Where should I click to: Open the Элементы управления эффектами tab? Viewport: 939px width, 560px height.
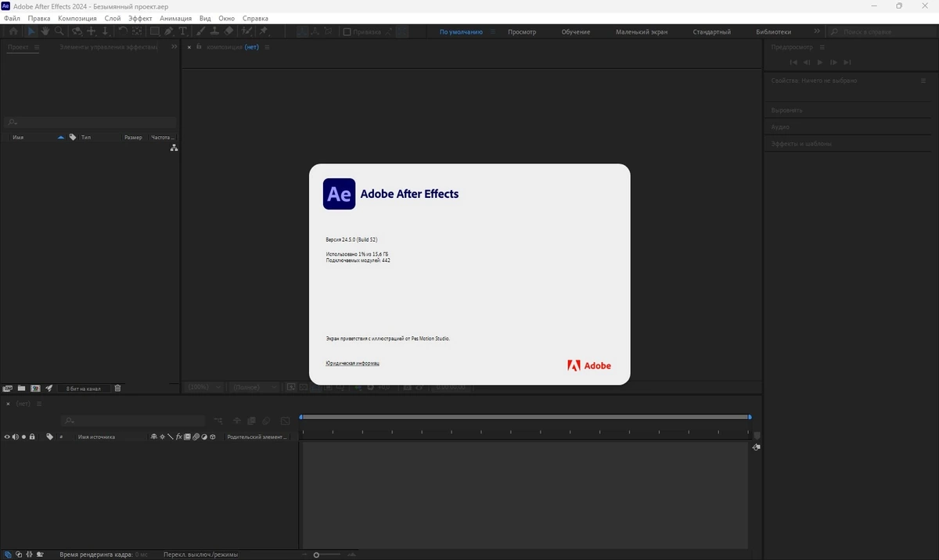(108, 47)
